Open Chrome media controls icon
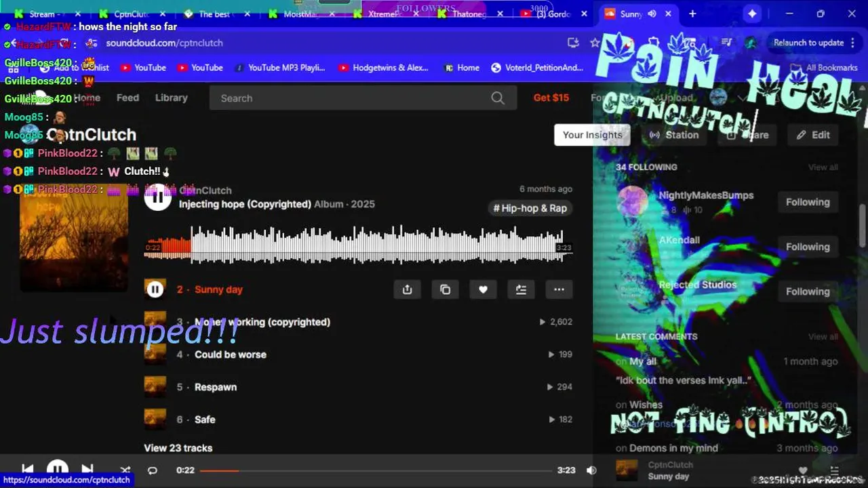This screenshot has width=868, height=488. 726,43
